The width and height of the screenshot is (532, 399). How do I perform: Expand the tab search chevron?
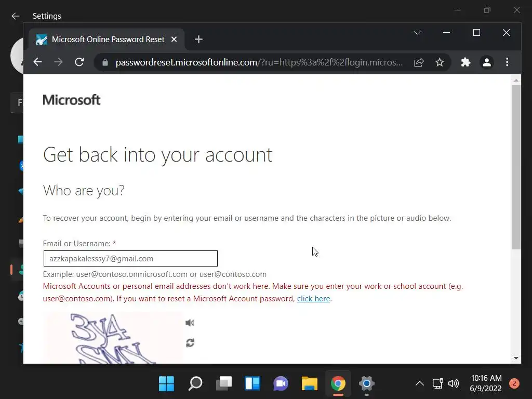(417, 33)
